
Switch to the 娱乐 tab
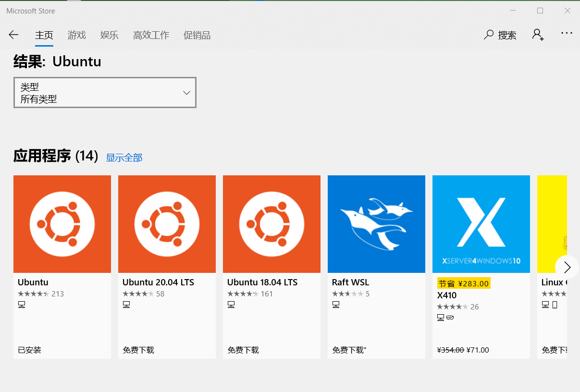[x=110, y=35]
